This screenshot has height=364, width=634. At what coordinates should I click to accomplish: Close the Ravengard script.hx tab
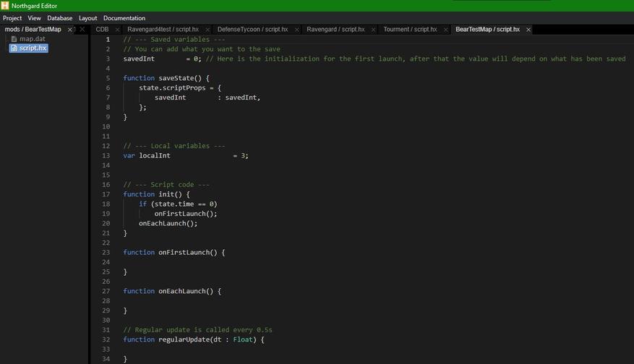pyautogui.click(x=372, y=30)
